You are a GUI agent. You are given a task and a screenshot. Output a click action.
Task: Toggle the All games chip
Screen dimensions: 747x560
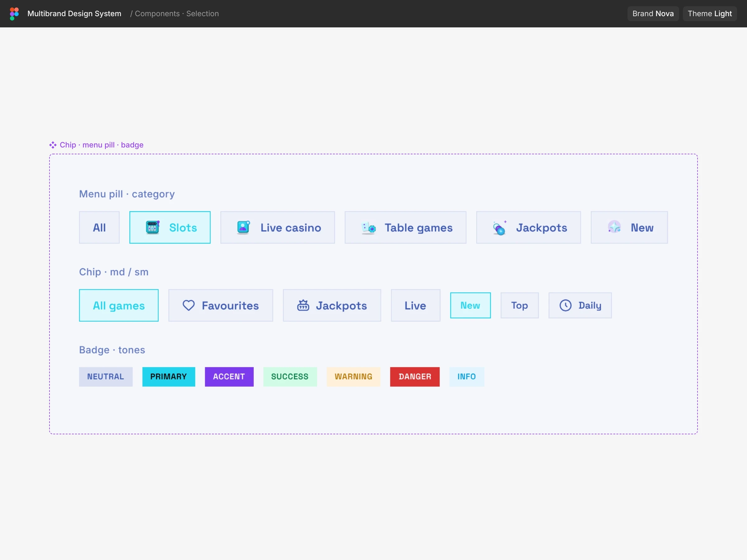[x=119, y=306]
